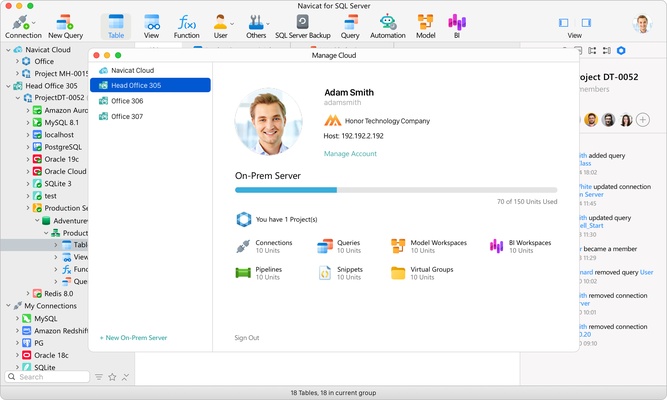The height and width of the screenshot is (400, 667).
Task: Click the Function toolbar icon
Action: tap(186, 26)
